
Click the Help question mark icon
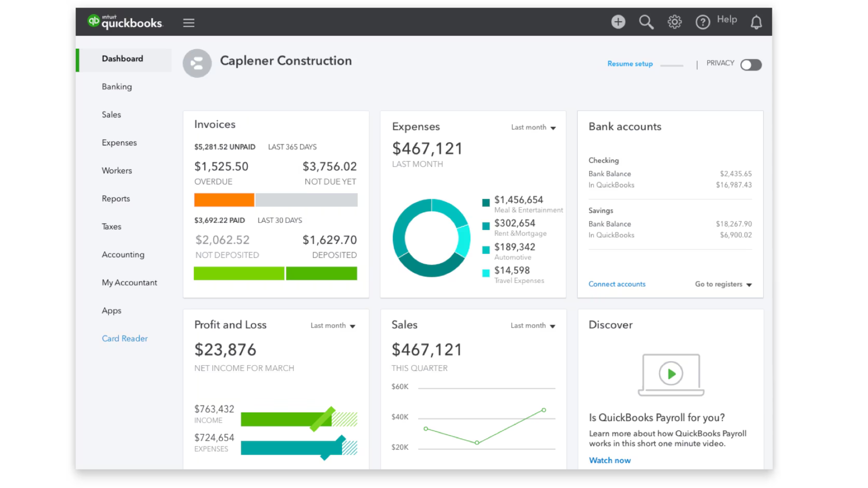[703, 22]
